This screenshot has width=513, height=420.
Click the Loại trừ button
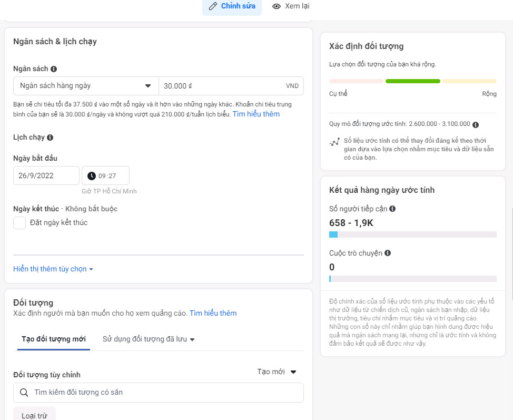[34, 414]
